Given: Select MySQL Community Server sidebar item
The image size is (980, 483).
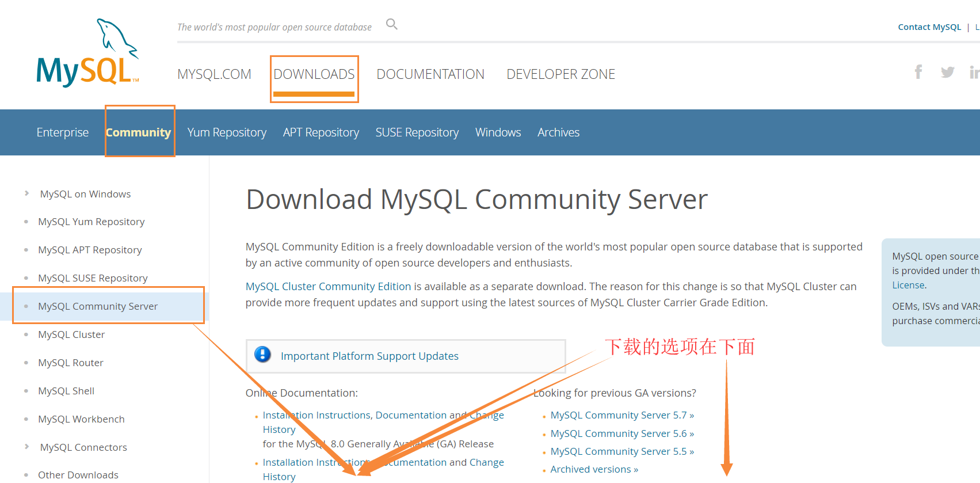Looking at the screenshot, I should [x=98, y=306].
